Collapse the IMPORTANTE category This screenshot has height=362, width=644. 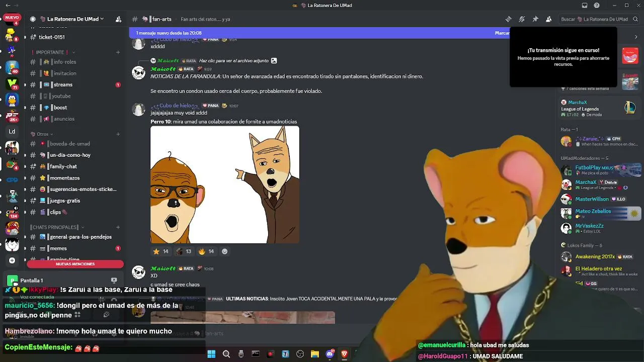coord(53,52)
